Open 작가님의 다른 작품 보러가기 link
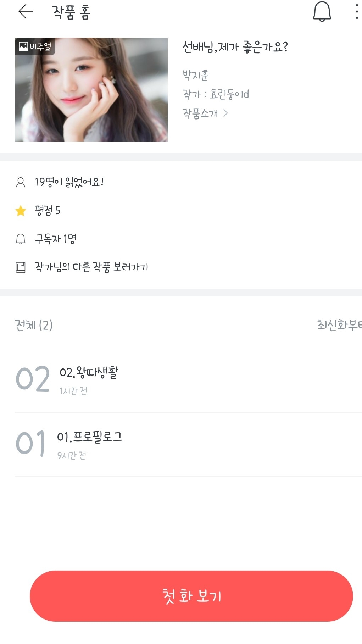The width and height of the screenshot is (362, 644). tap(91, 267)
